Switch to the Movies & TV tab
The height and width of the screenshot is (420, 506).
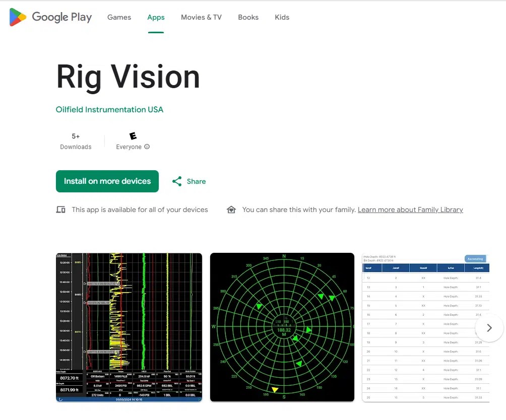click(x=201, y=17)
